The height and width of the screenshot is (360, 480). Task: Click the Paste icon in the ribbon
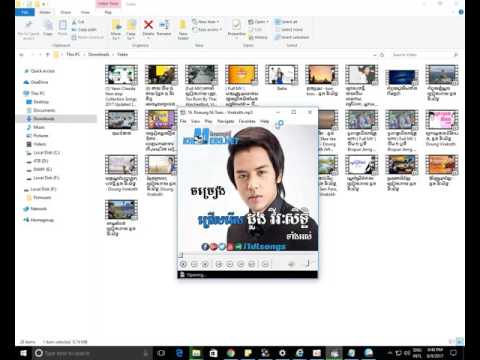pos(62,25)
